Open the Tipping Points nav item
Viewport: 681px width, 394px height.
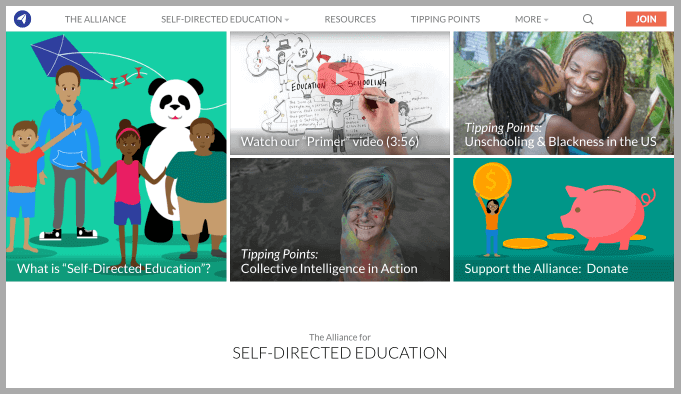click(x=445, y=19)
